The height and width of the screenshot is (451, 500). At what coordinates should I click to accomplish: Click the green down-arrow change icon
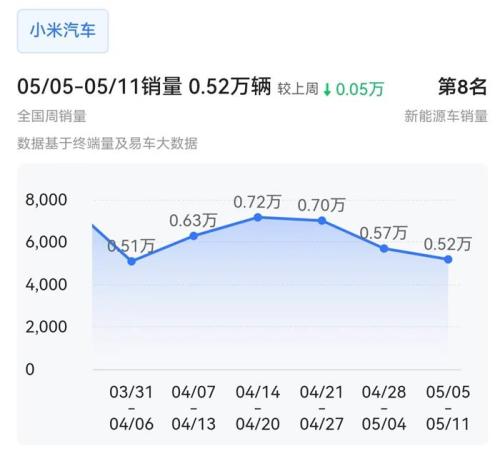pos(327,90)
